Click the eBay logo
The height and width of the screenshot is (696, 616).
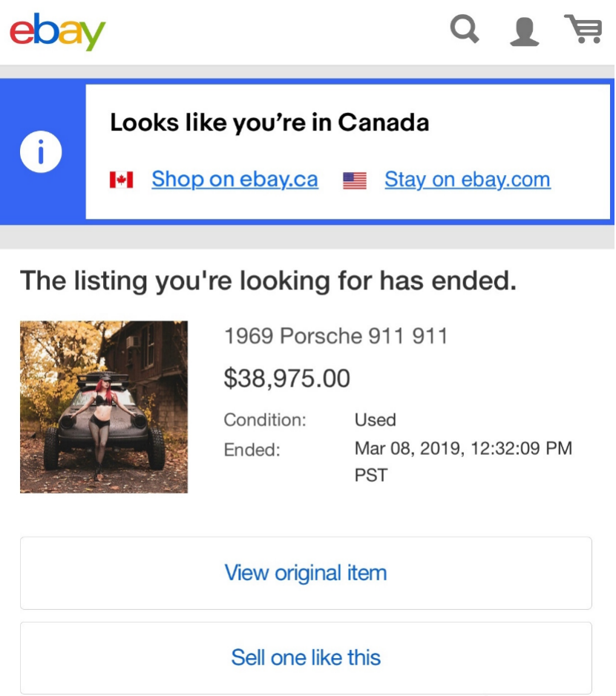(58, 31)
